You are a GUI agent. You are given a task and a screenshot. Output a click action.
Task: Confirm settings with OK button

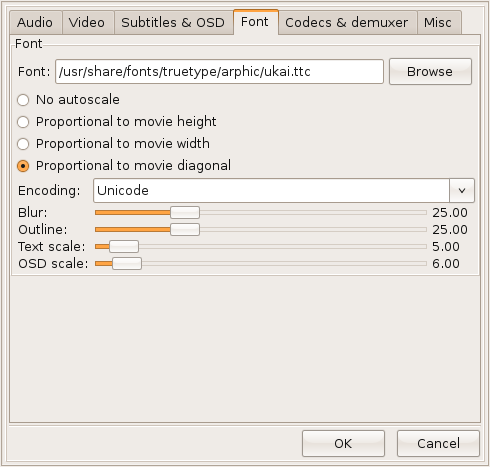pyautogui.click(x=343, y=443)
